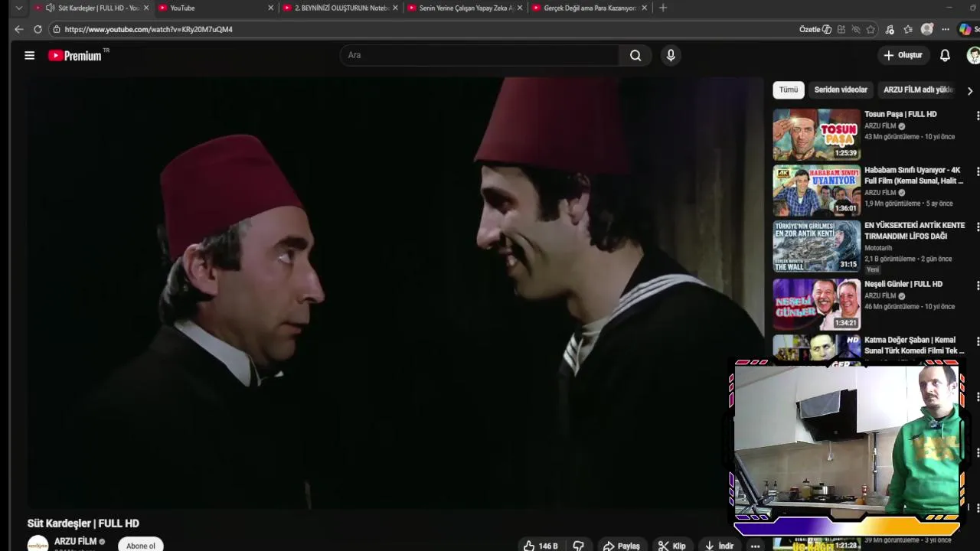Start voice search with microphone icon
This screenshot has height=551, width=980.
(671, 55)
